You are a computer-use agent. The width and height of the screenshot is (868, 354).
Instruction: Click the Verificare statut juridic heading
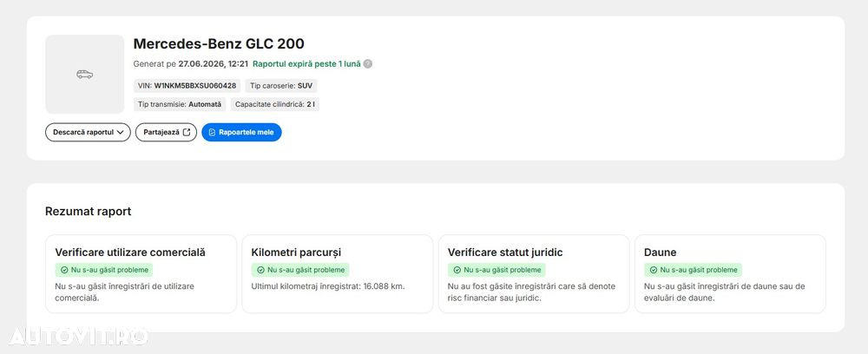505,252
